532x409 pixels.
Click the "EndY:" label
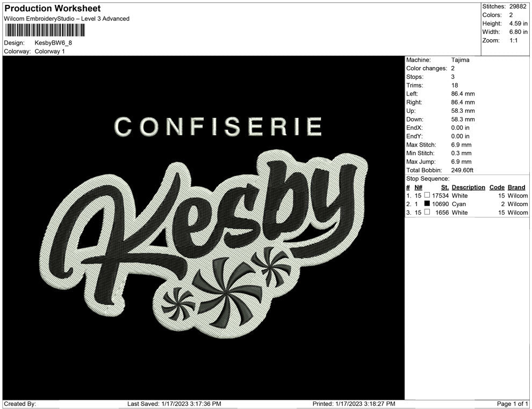(x=414, y=136)
